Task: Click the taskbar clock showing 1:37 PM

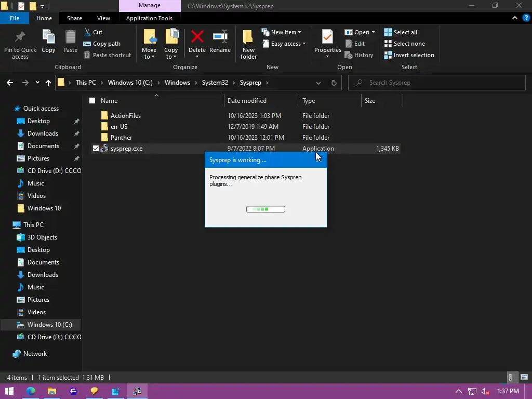Action: pyautogui.click(x=508, y=391)
